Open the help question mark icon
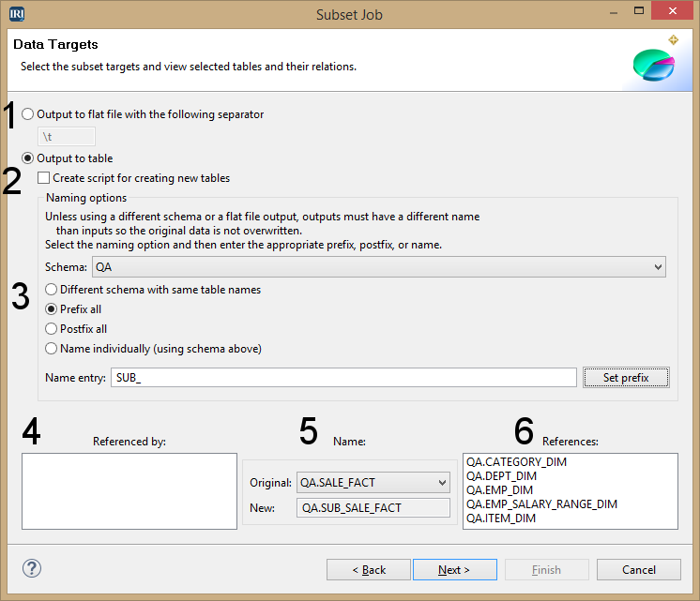Viewport: 700px width, 601px height. (32, 568)
